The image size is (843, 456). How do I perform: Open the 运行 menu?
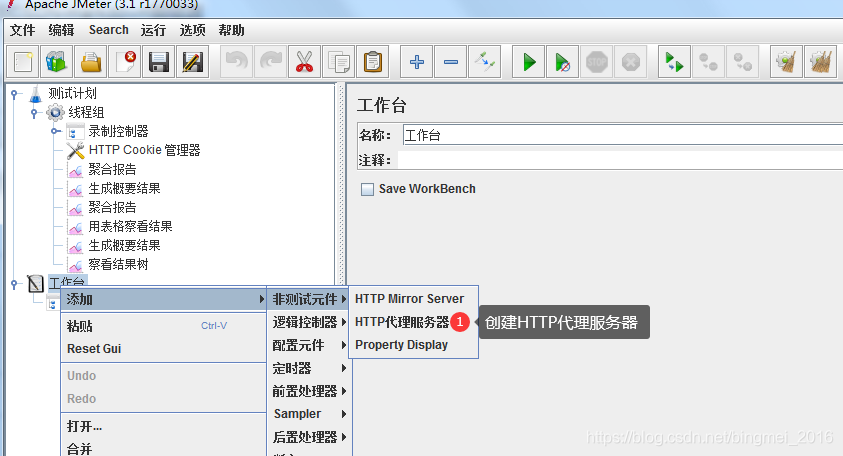[x=153, y=30]
